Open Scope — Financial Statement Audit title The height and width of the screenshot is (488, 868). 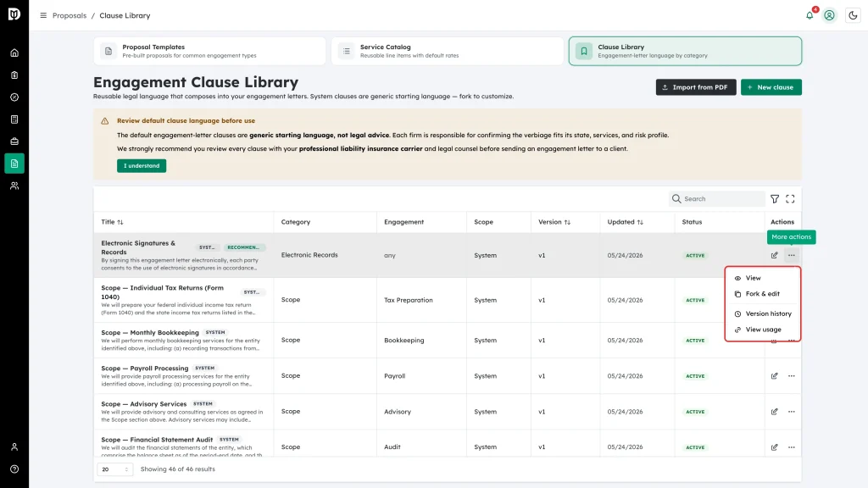(x=157, y=440)
